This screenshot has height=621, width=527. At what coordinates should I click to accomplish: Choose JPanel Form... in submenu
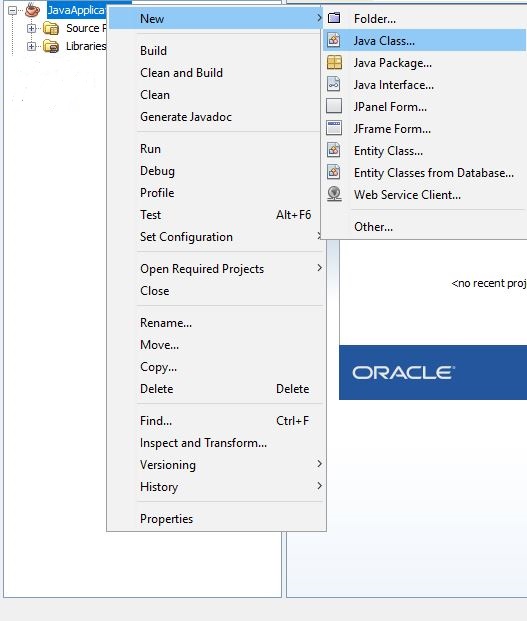point(425,107)
